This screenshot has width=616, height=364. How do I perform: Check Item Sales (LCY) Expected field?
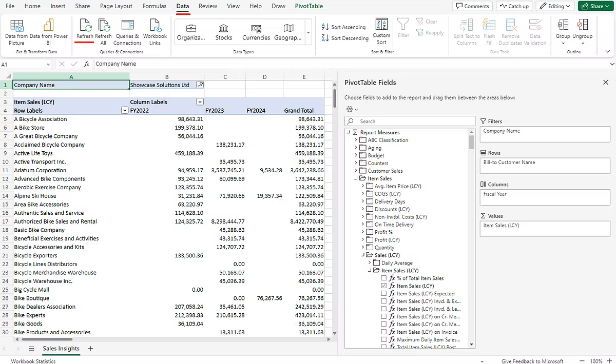[384, 294]
